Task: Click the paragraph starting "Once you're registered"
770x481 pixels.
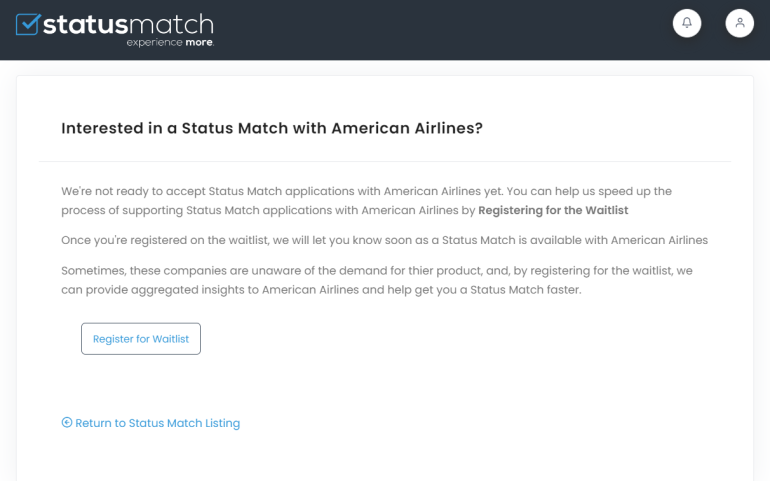Action: (384, 240)
